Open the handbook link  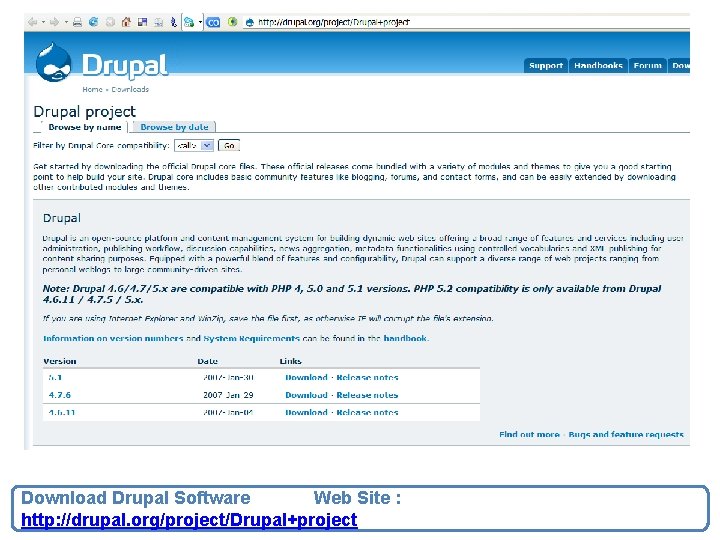(405, 338)
